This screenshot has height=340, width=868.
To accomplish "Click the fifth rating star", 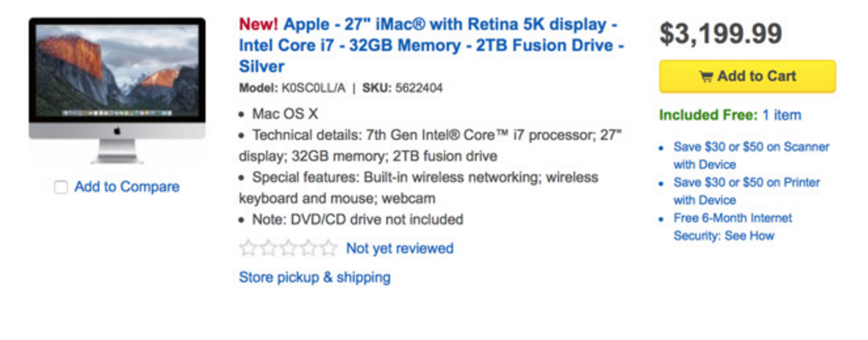I will pos(329,248).
